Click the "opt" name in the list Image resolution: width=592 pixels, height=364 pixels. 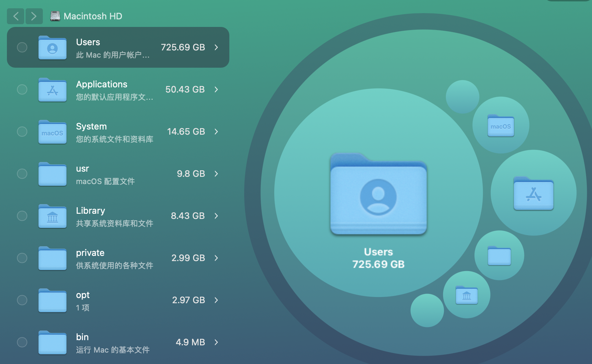click(x=83, y=295)
